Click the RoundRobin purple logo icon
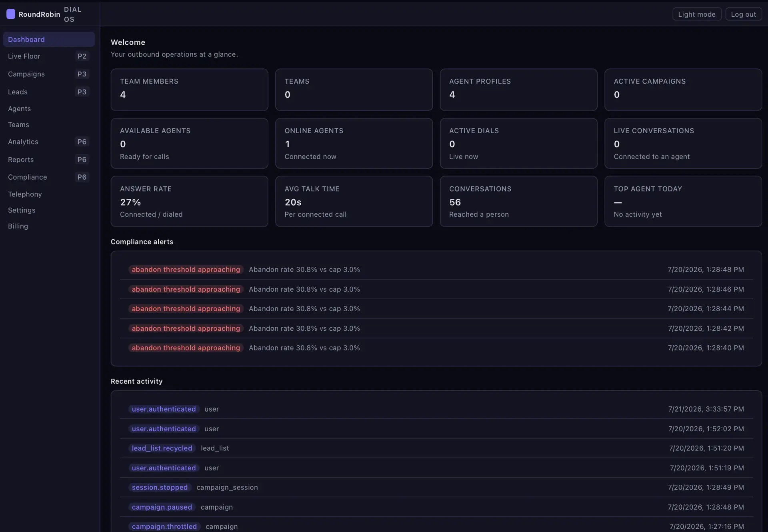The width and height of the screenshot is (768, 532). (x=11, y=14)
